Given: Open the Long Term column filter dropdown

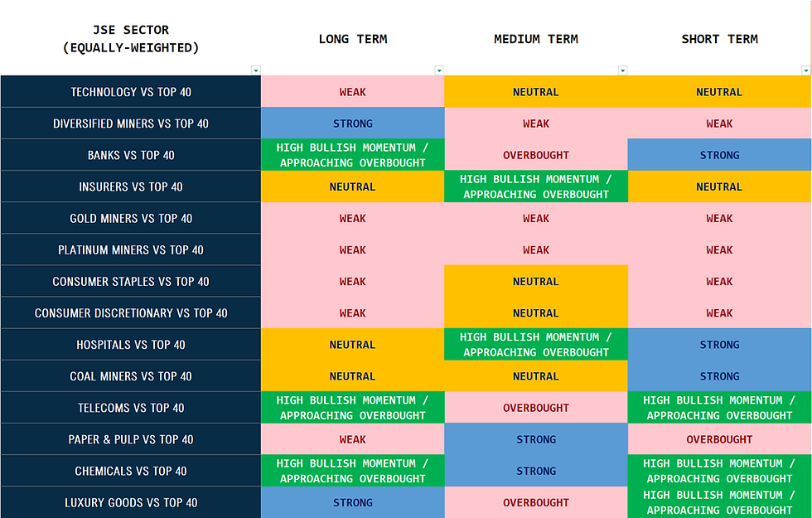Looking at the screenshot, I should click(x=439, y=70).
